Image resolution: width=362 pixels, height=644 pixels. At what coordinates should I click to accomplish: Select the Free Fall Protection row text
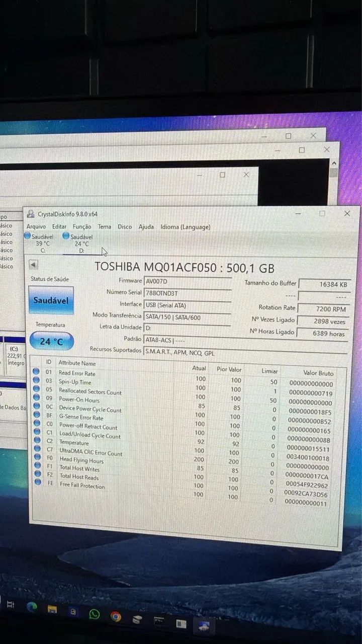point(82,485)
